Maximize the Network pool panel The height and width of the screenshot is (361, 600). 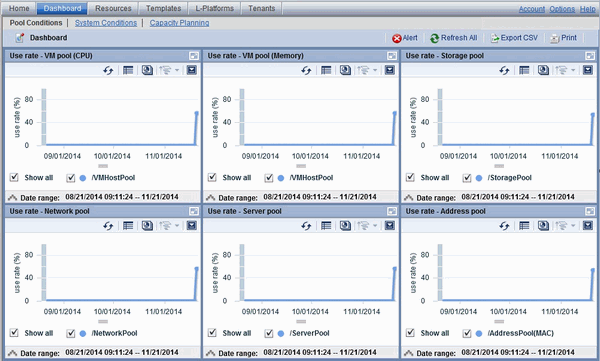pos(194,211)
